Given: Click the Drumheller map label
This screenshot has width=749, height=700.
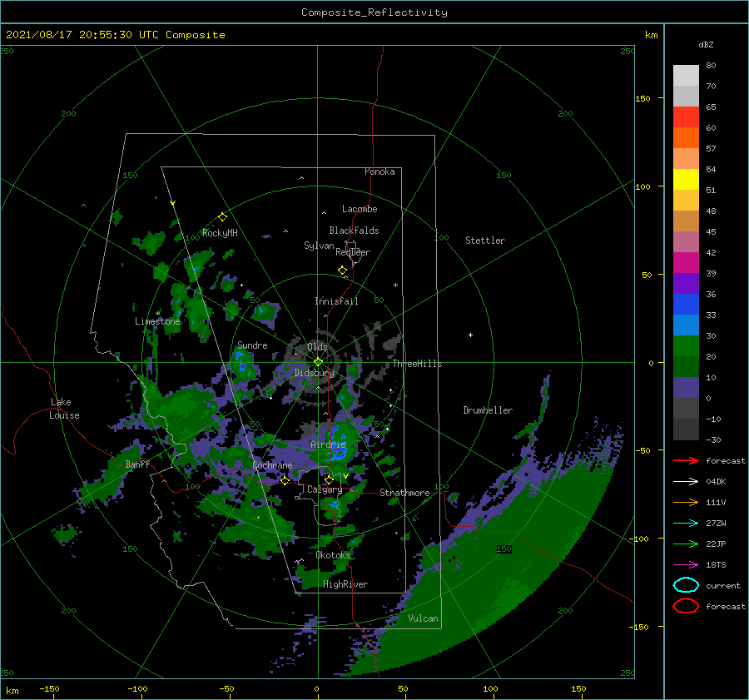Looking at the screenshot, I should (488, 410).
